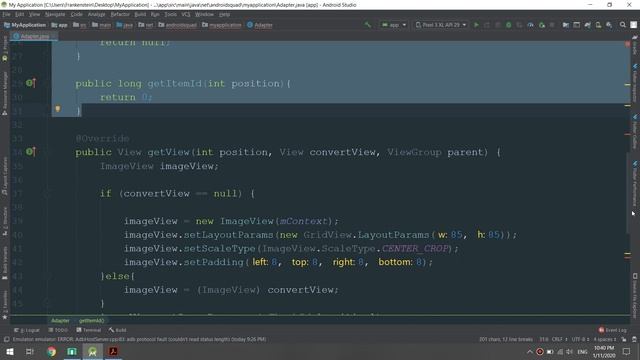Click MyApplication in the navigation breadcrumb
Image resolution: width=640 pixels, height=360 pixels.
pos(25,25)
